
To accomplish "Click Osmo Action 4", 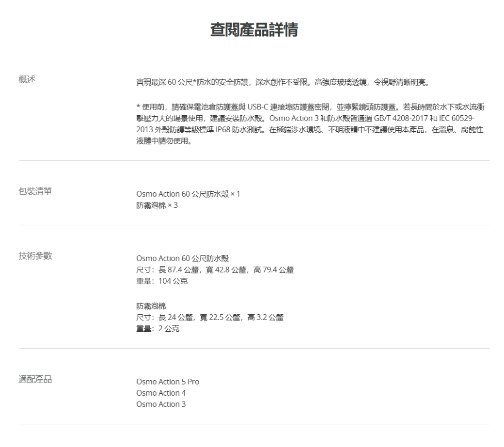I will [161, 393].
